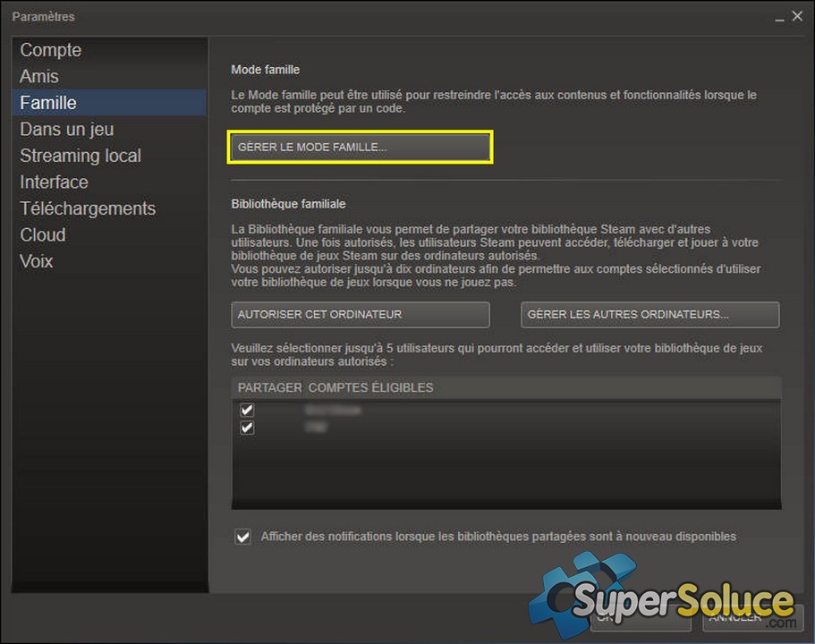View the Interface settings section

(x=54, y=182)
